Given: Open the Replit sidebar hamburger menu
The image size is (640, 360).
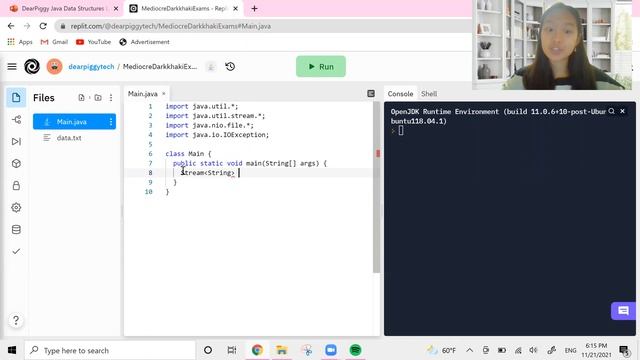Looking at the screenshot, I should tap(12, 67).
